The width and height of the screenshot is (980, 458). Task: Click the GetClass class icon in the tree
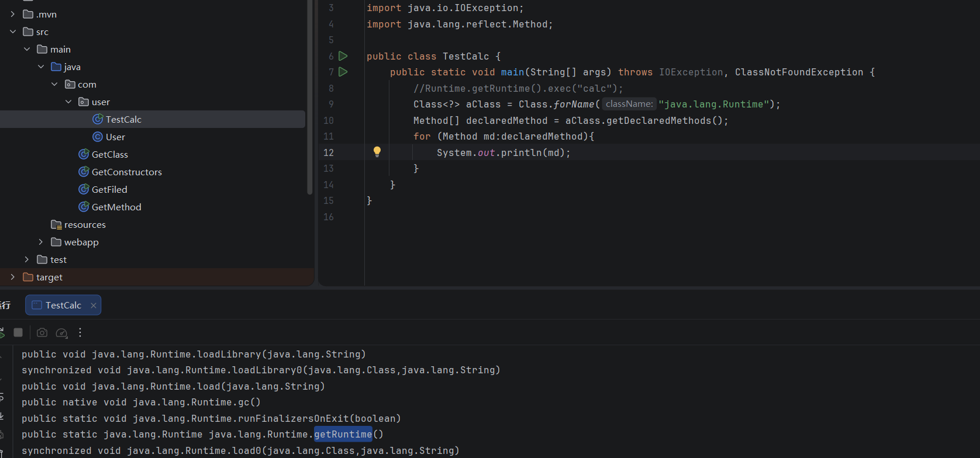click(x=84, y=154)
